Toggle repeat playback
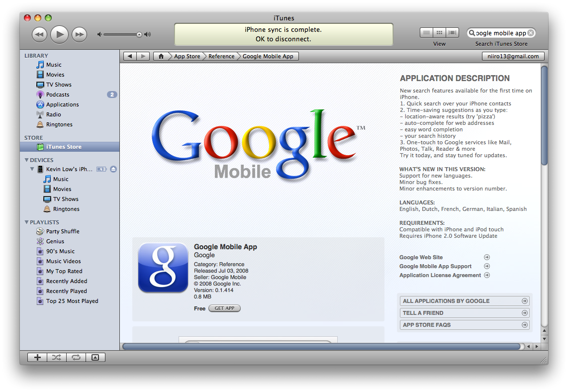 click(76, 358)
